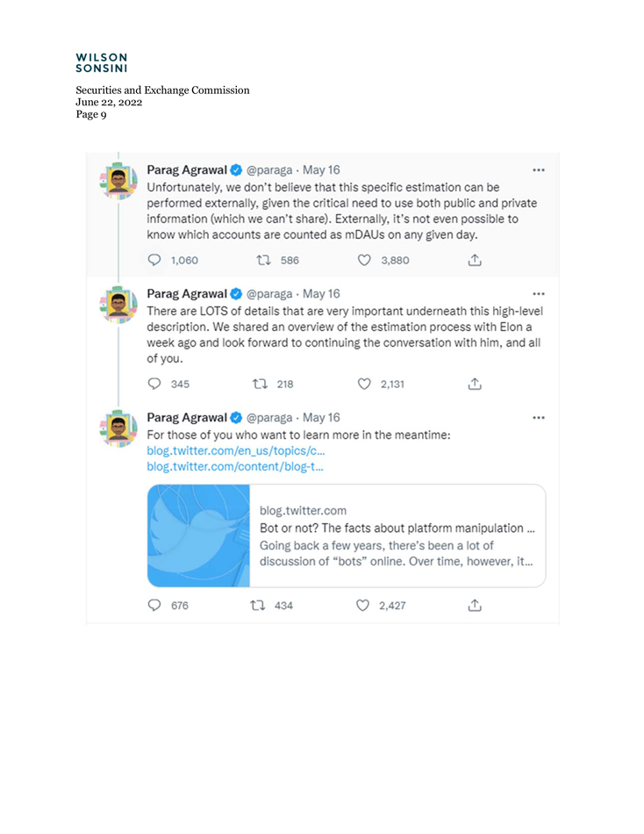Like the tweet with 3,880 likes
This screenshot has height=834, width=644.
coord(364,260)
